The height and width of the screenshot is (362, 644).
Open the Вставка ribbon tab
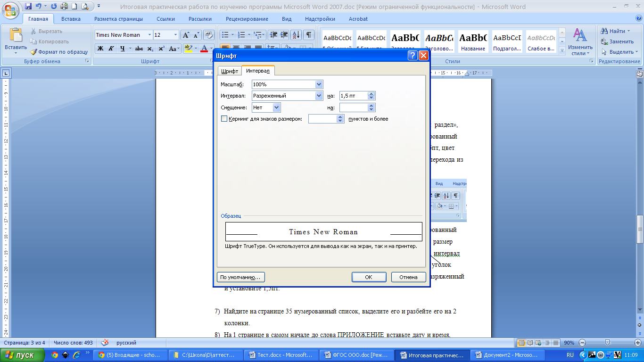[x=71, y=19]
